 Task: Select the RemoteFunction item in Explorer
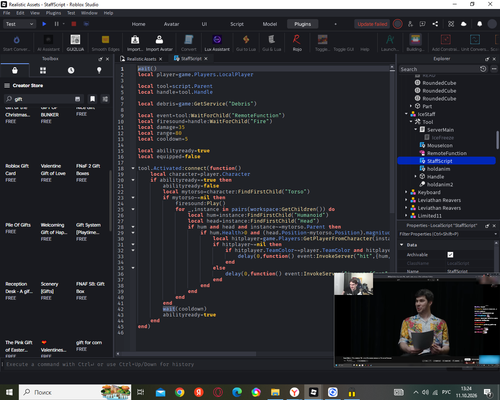coord(447,153)
